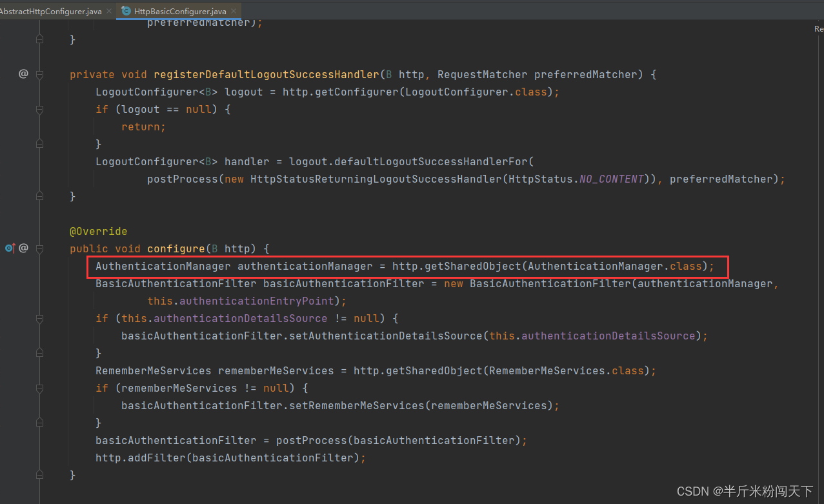
Task: Expand the folded region above registerDefaultLogoutSuccessHandler
Action: click(39, 39)
